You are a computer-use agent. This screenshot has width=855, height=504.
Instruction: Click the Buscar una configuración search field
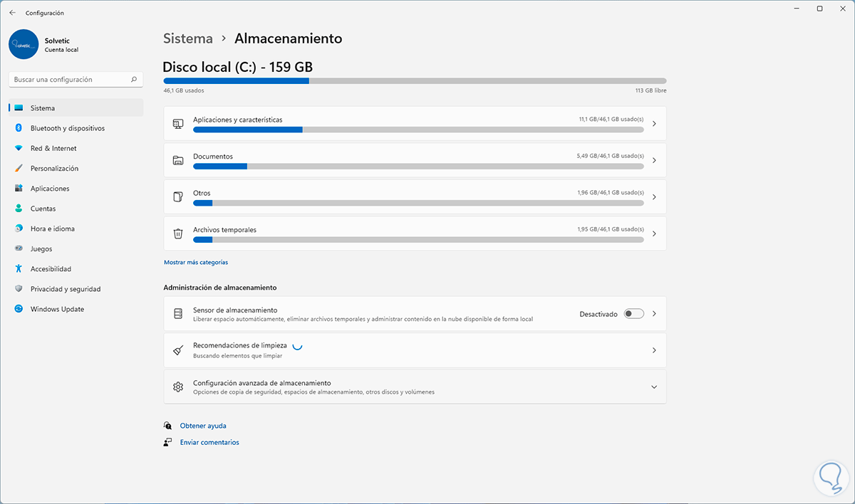pyautogui.click(x=76, y=80)
